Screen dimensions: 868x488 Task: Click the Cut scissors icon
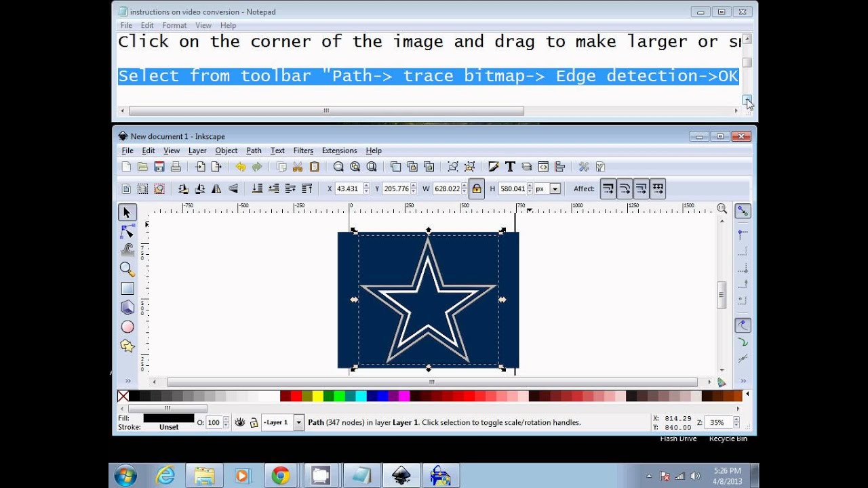pos(297,167)
